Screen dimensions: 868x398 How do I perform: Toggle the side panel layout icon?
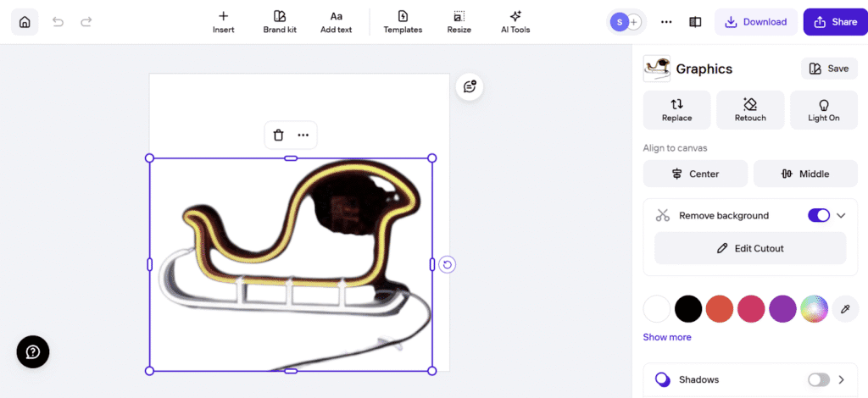point(695,22)
